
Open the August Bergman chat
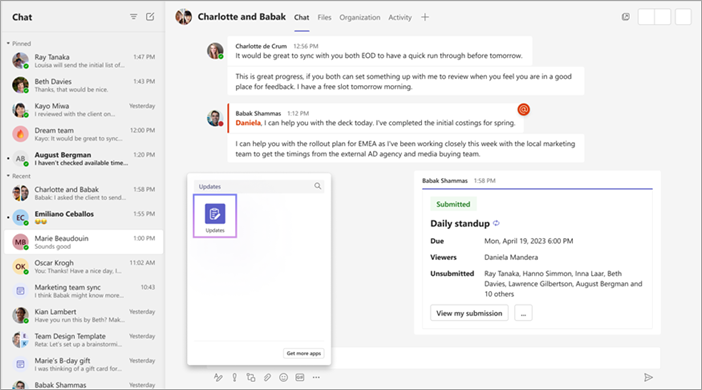pos(83,159)
